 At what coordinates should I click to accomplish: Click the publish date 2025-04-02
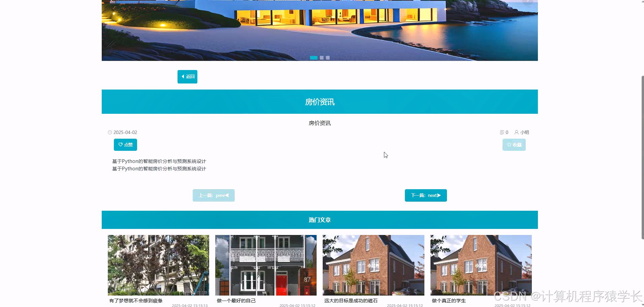pyautogui.click(x=125, y=132)
